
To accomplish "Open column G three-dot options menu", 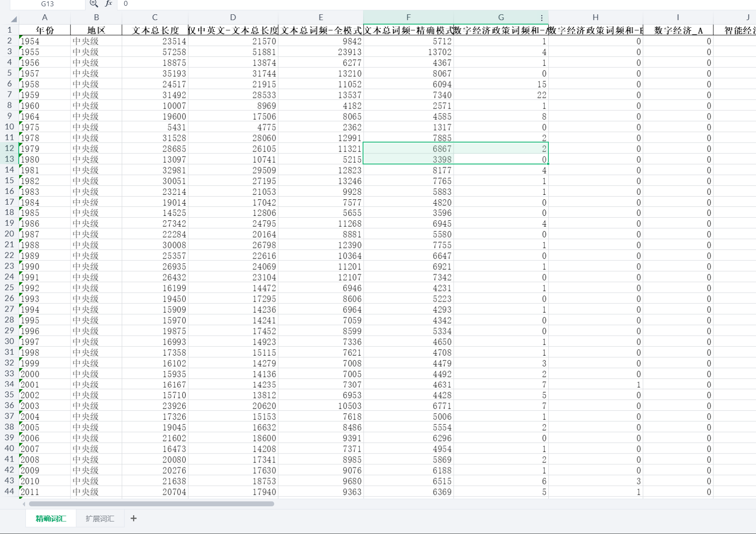I will (542, 18).
